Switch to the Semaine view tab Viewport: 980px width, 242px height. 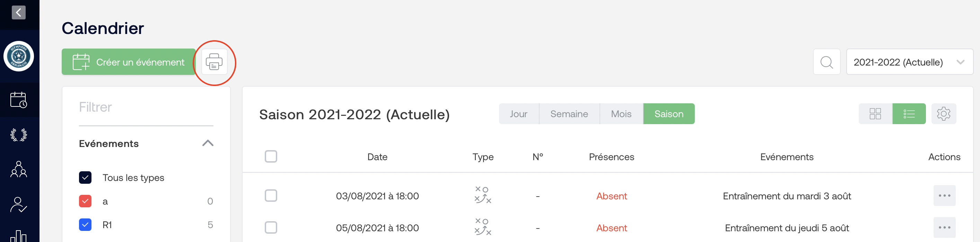tap(569, 114)
